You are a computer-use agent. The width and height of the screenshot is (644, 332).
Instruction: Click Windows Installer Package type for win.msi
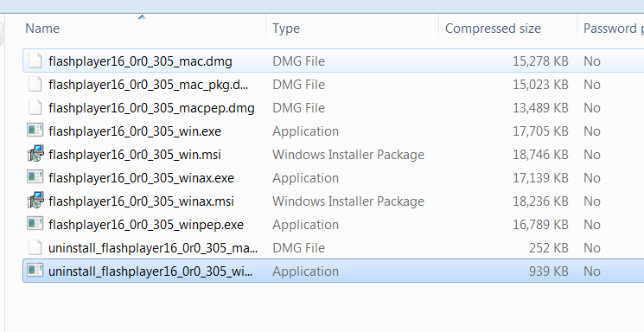pos(348,155)
